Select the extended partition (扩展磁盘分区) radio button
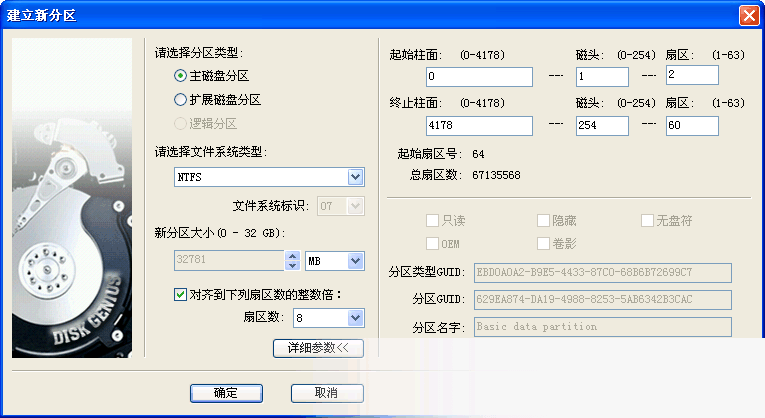The image size is (765, 418). (180, 100)
